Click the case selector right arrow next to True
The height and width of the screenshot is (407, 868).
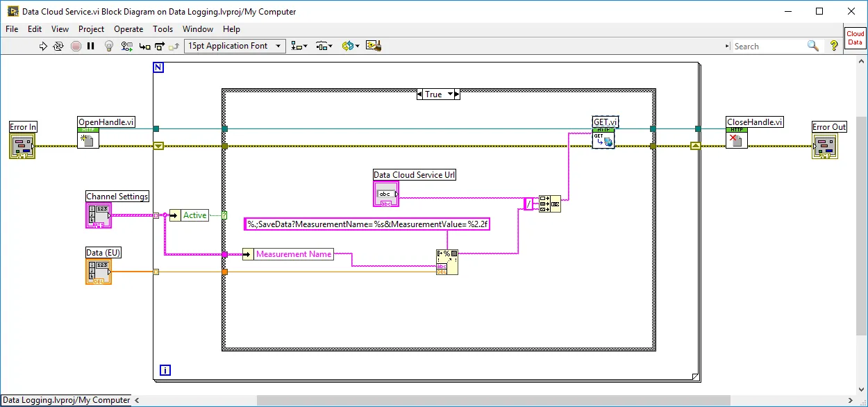(x=456, y=94)
